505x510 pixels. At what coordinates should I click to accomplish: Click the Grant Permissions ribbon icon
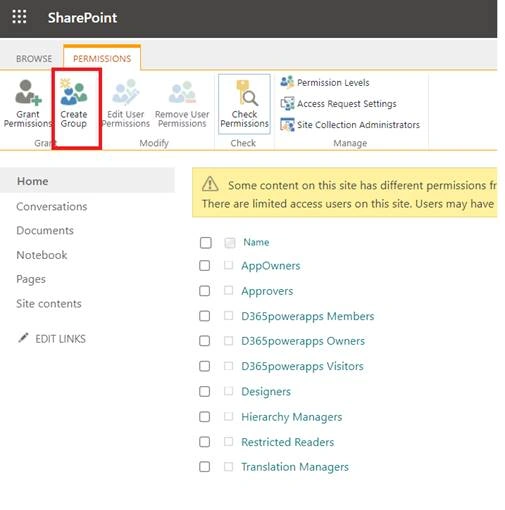point(28,92)
